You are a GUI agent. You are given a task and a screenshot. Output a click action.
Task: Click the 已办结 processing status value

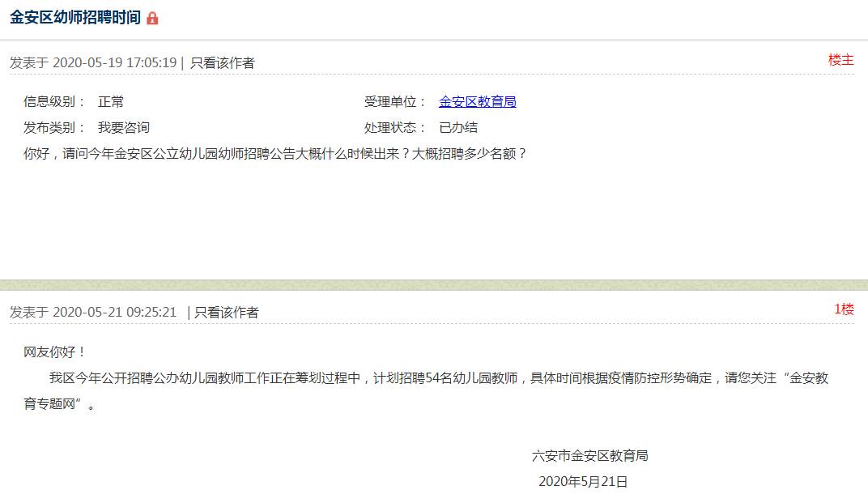tap(458, 127)
